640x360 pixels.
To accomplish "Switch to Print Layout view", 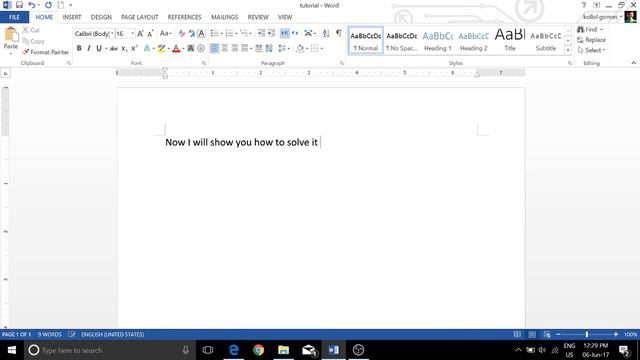I will pyautogui.click(x=532, y=334).
